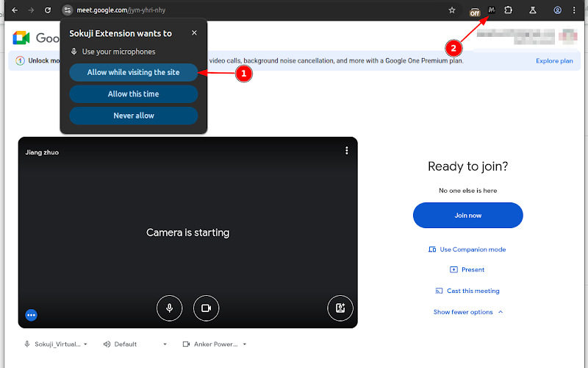This screenshot has width=588, height=368.
Task: Collapse options via Show fewer options
Action: coord(468,312)
